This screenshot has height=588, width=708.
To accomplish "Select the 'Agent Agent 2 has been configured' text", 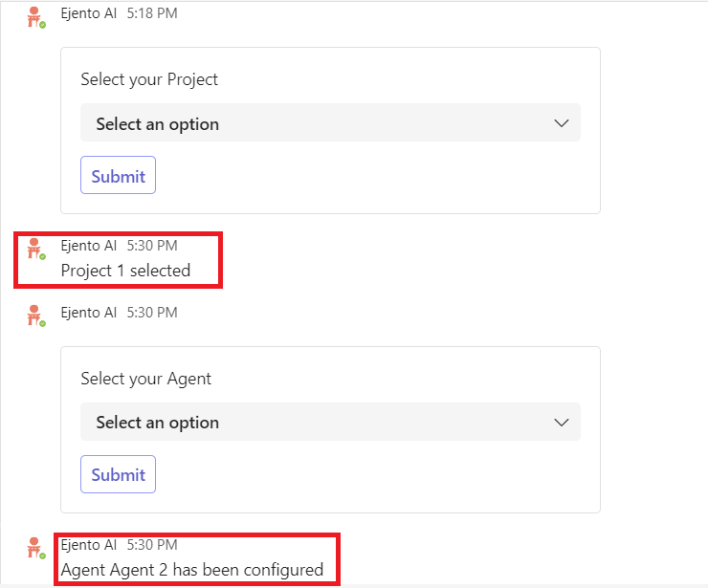I will tap(191, 570).
